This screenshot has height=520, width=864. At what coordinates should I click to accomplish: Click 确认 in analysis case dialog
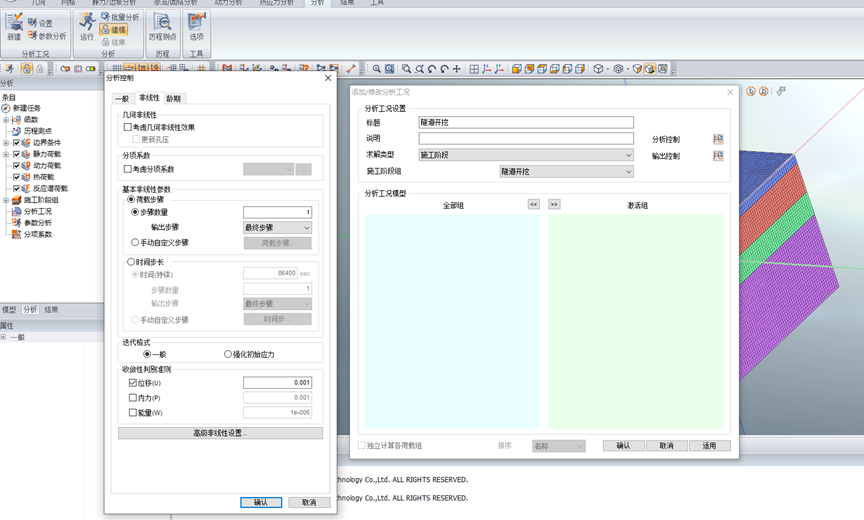[623, 446]
